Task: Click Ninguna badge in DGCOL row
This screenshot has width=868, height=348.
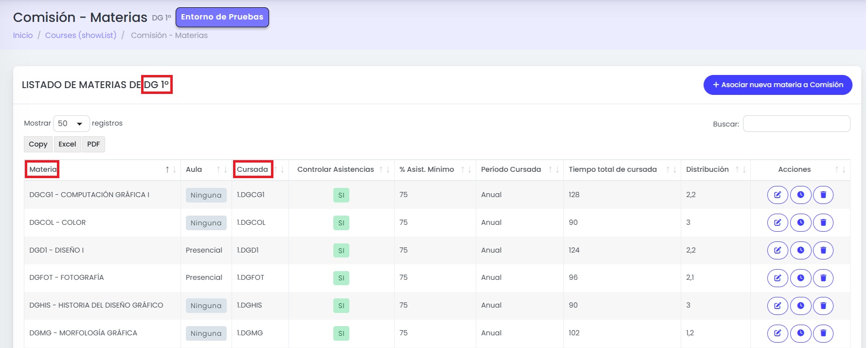Action: (x=206, y=223)
